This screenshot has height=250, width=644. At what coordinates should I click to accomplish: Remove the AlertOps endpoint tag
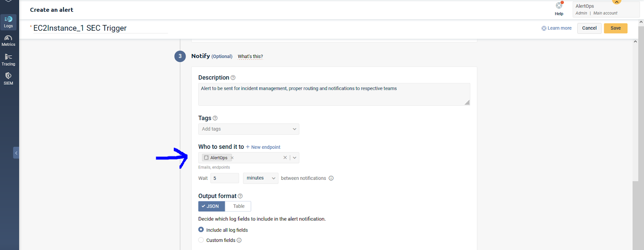point(232,158)
